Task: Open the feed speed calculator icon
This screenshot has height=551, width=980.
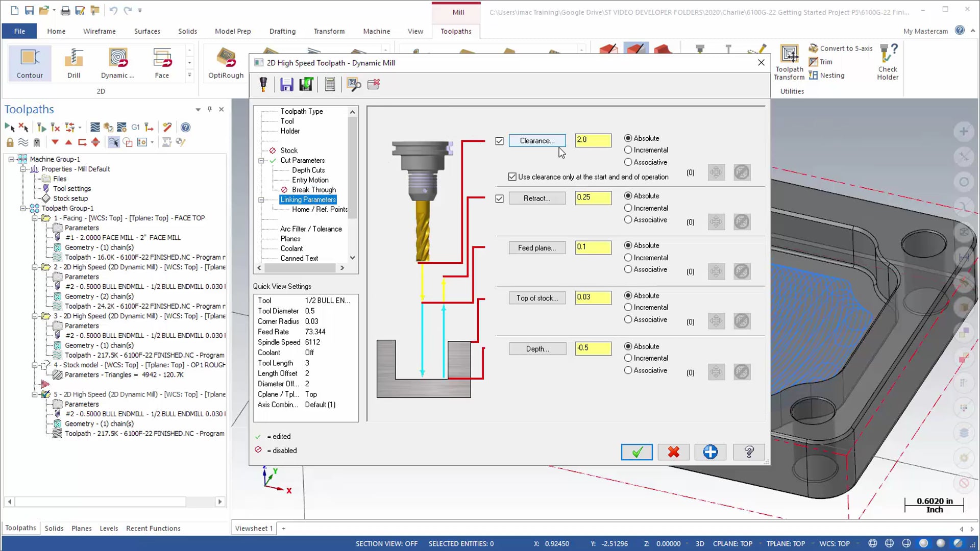Action: (330, 84)
